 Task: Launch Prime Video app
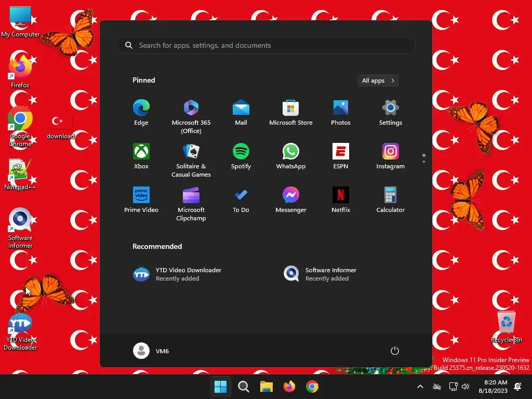[141, 200]
